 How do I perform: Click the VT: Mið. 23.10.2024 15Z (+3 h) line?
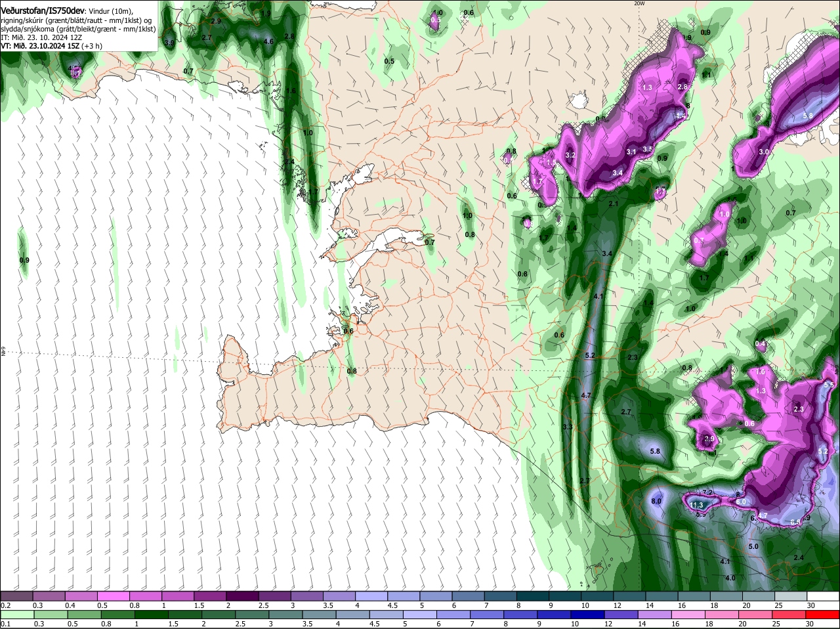(x=51, y=46)
